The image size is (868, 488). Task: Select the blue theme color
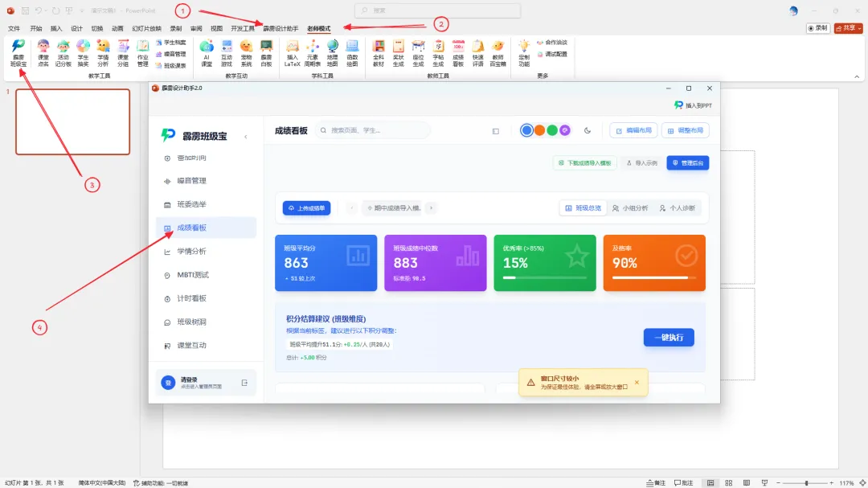click(x=527, y=130)
